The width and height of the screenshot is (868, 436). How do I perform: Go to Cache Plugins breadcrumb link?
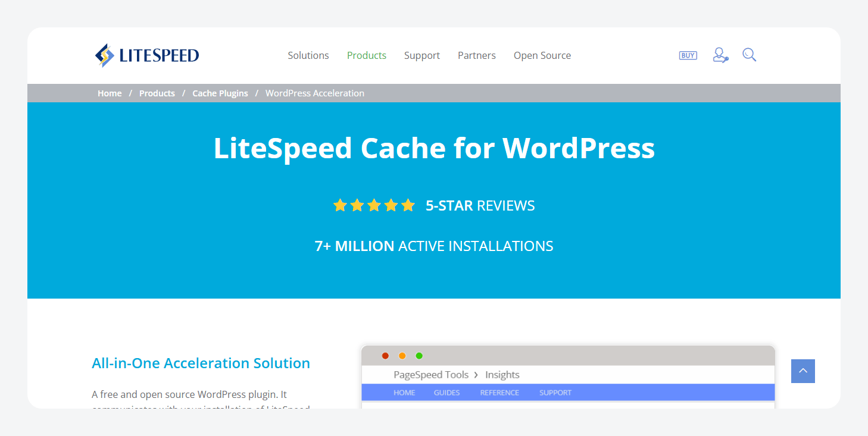pyautogui.click(x=220, y=93)
